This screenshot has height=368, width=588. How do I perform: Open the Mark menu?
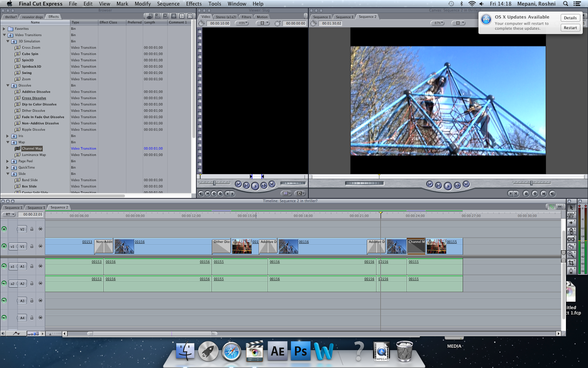122,4
